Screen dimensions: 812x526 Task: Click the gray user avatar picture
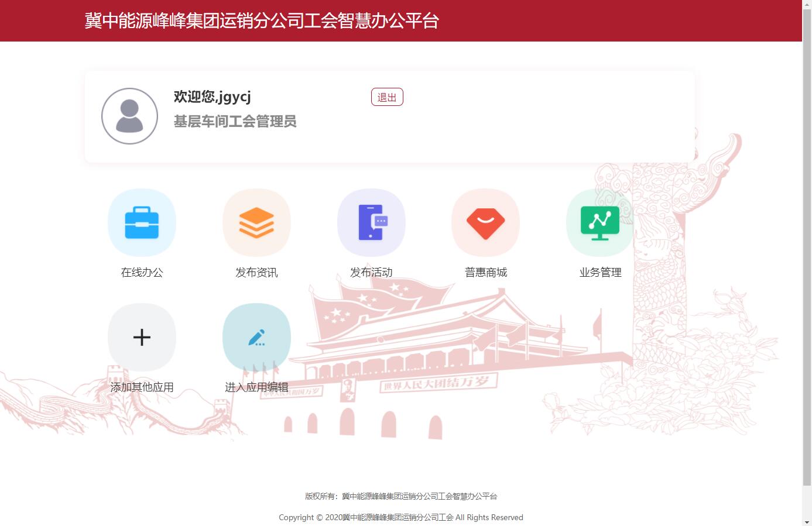129,116
